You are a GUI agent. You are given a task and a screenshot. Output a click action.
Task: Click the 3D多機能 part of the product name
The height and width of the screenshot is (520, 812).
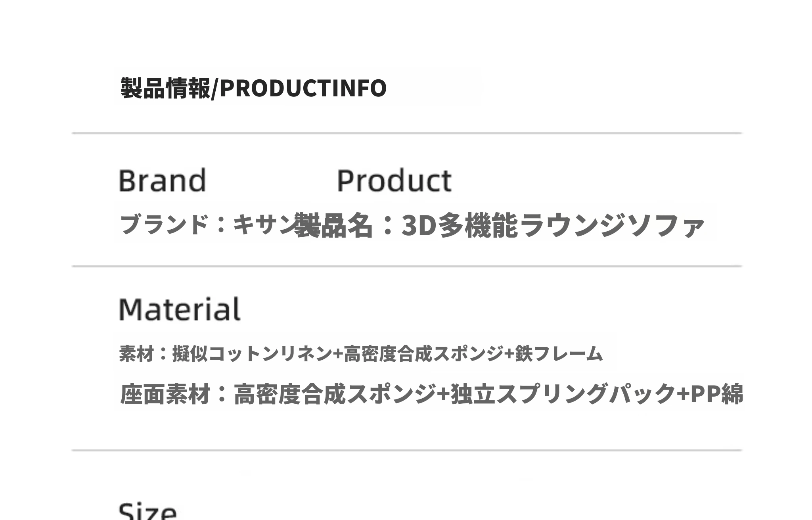(459, 225)
